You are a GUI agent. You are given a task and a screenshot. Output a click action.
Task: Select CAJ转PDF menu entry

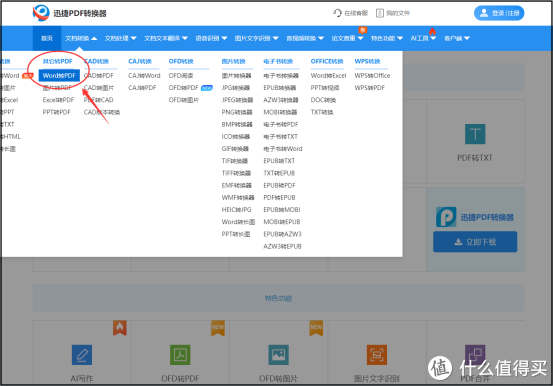point(142,88)
